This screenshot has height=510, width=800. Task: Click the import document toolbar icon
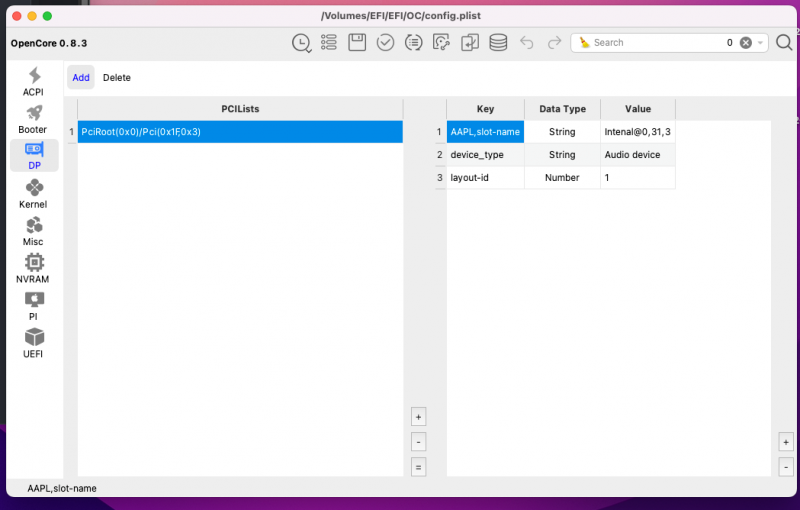(x=469, y=42)
